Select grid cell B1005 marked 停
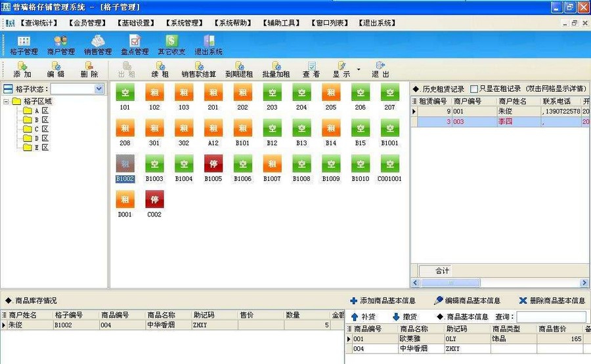Image resolution: width=591 pixels, height=364 pixels. (x=213, y=164)
